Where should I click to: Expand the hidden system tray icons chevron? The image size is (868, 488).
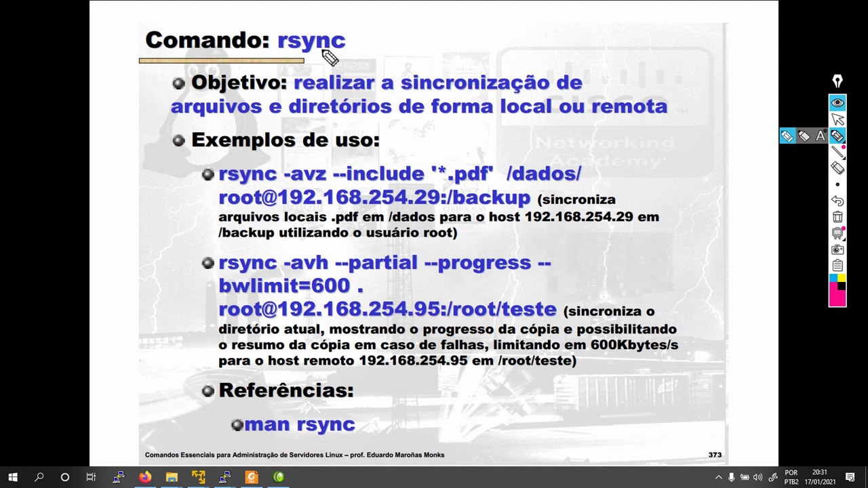click(x=719, y=477)
